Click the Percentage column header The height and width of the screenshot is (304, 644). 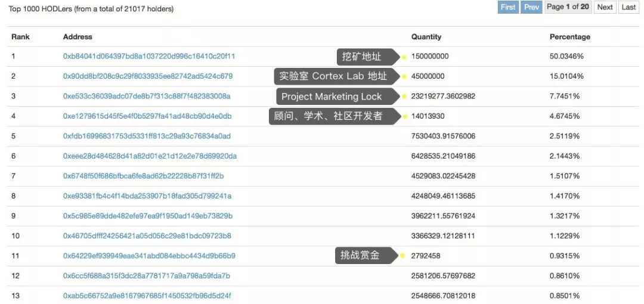(x=570, y=36)
